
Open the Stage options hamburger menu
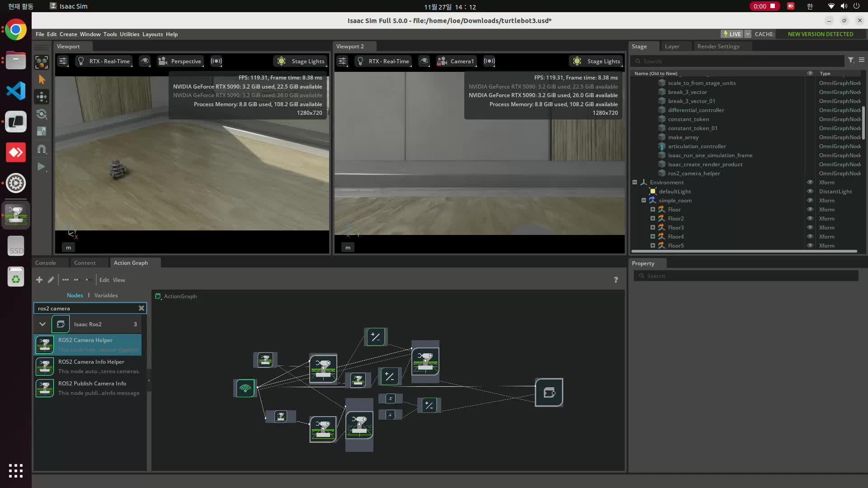tap(862, 60)
